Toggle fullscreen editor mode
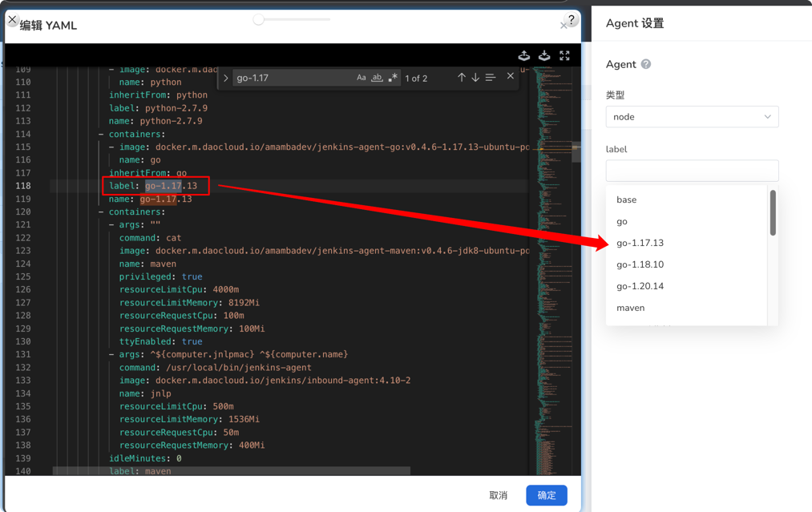 [x=564, y=55]
